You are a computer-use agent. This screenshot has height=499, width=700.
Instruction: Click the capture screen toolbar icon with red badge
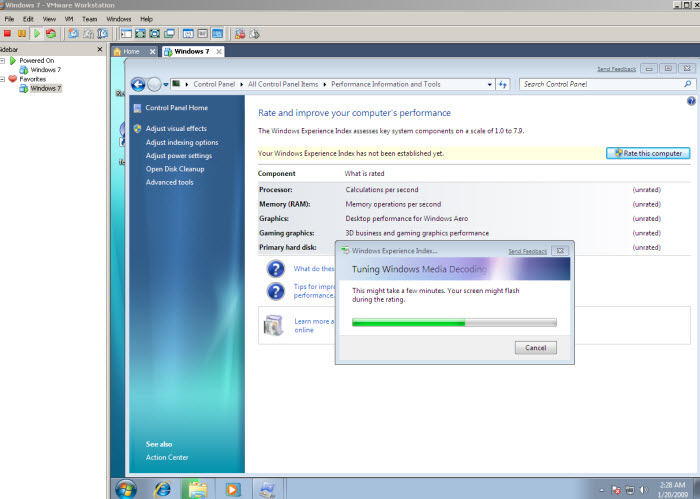[x=240, y=33]
